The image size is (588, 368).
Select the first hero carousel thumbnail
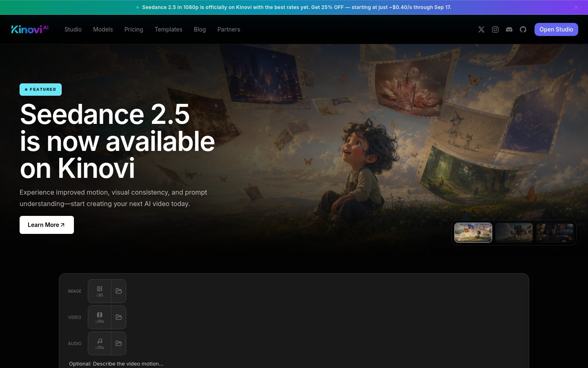point(473,233)
